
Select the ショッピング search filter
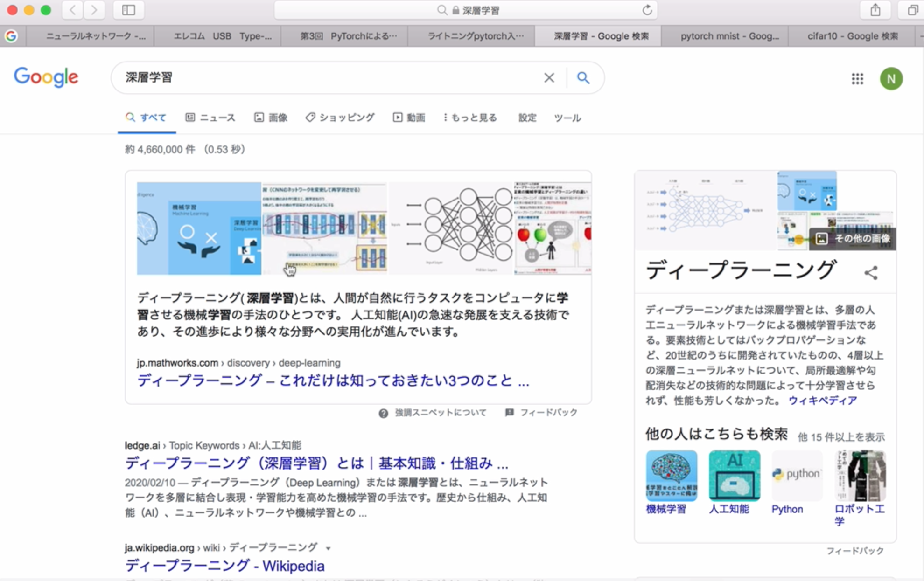click(340, 118)
